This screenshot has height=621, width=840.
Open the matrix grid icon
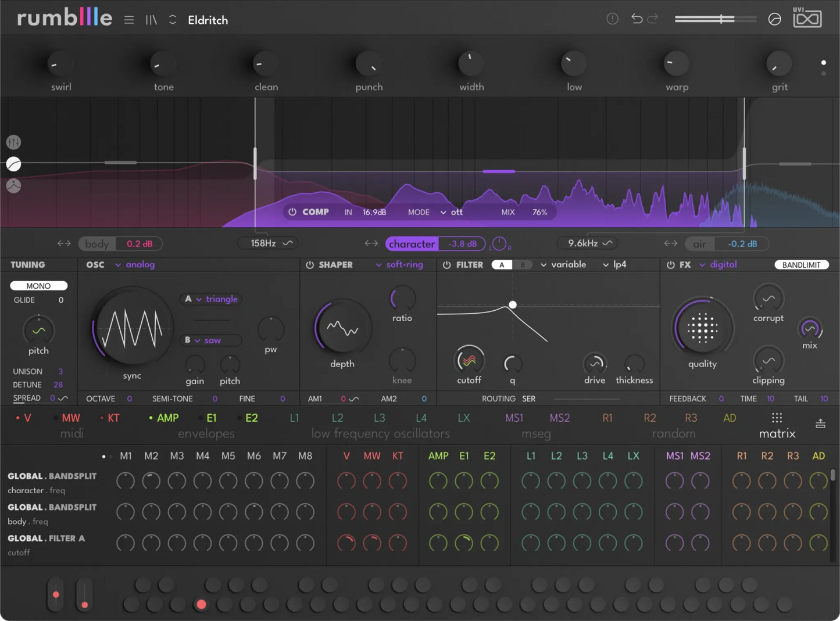tap(777, 418)
